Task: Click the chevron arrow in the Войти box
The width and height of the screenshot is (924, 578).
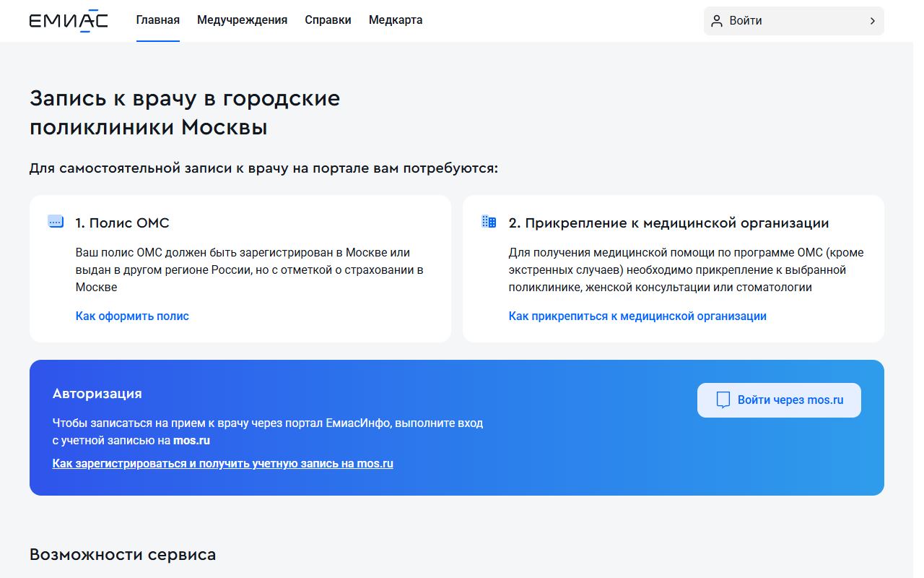Action: (x=872, y=21)
